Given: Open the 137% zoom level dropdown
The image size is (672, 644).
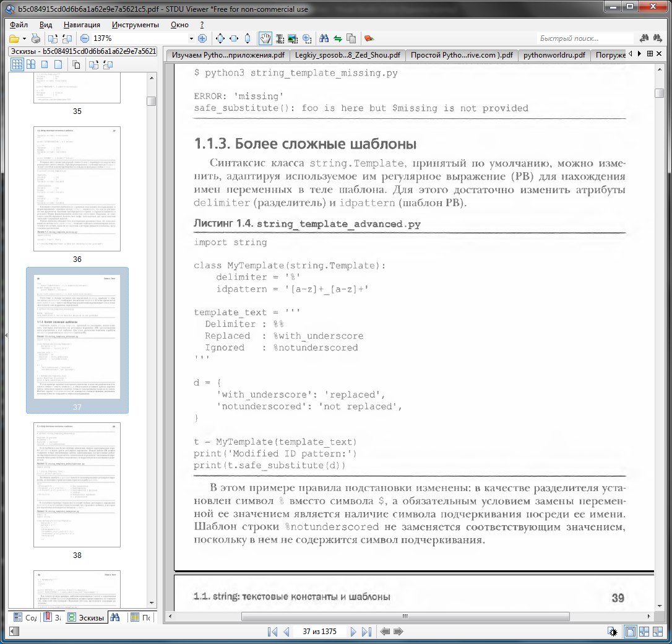Looking at the screenshot, I should [x=191, y=38].
